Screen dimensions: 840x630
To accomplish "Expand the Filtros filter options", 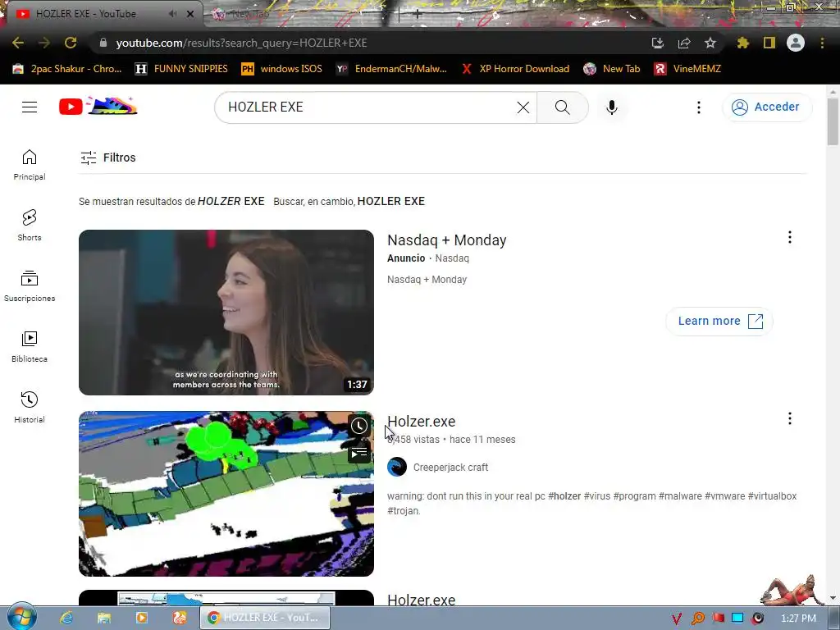I will pos(108,157).
